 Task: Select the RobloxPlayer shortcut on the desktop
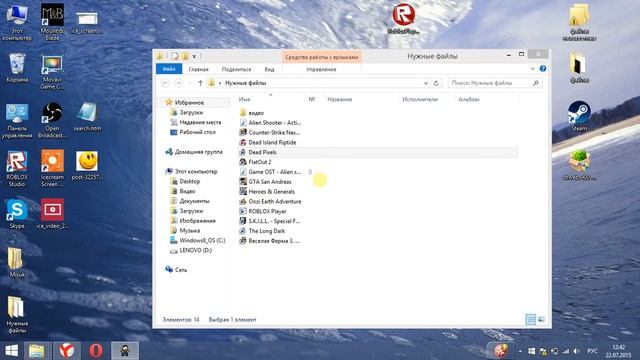pos(403,19)
